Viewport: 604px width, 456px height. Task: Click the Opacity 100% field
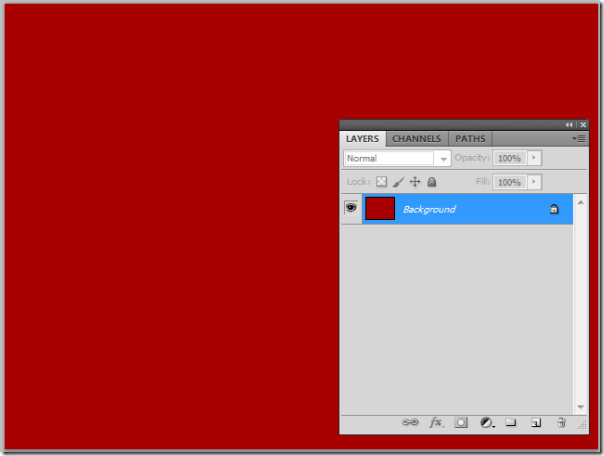[509, 158]
